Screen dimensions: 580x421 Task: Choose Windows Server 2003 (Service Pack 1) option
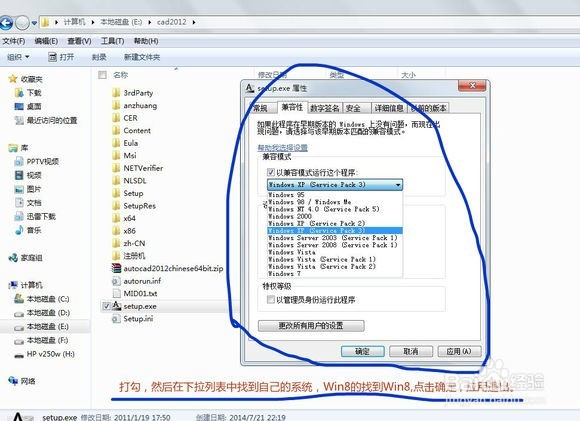pyautogui.click(x=335, y=238)
